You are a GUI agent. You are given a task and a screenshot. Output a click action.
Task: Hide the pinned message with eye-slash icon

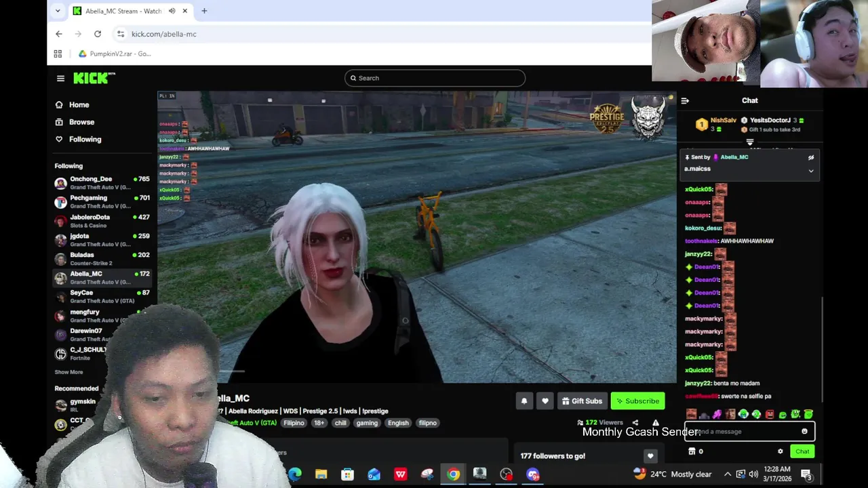810,157
